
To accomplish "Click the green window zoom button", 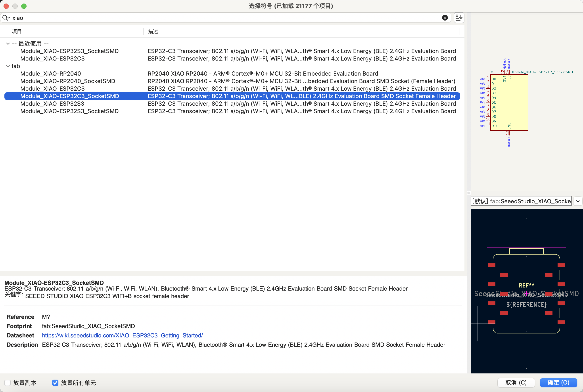I will click(x=24, y=6).
